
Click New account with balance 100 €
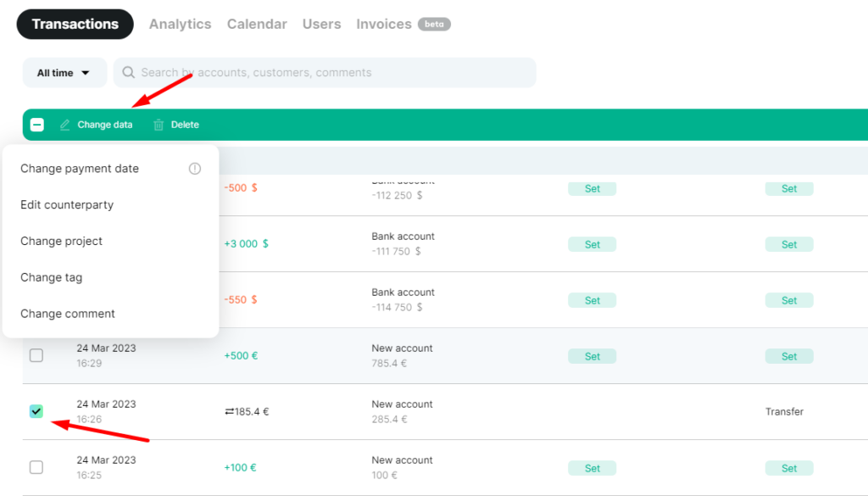(402, 467)
